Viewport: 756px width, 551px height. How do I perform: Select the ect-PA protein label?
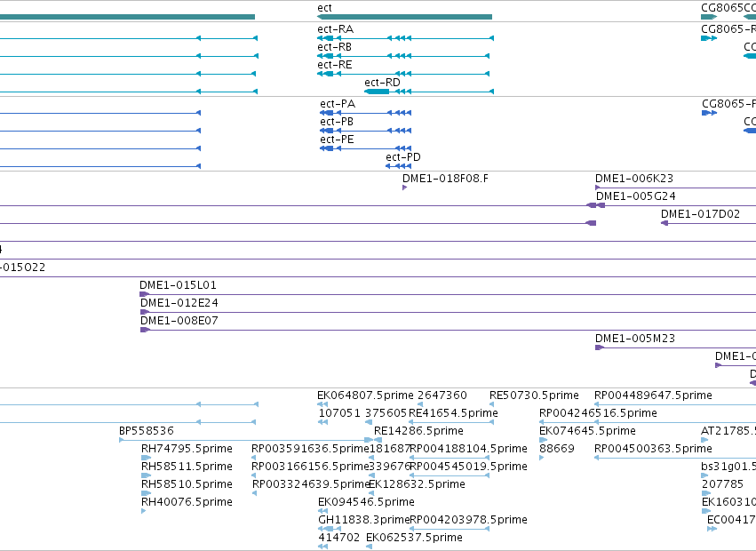pos(338,104)
